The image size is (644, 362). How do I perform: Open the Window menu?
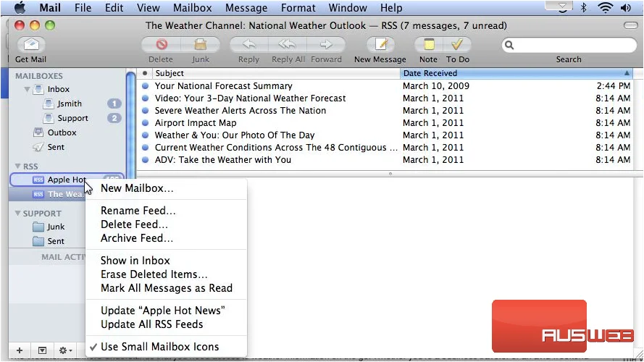pos(348,7)
